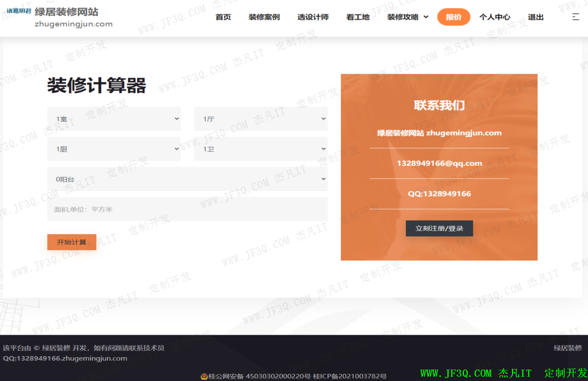
Task: Open the 0阳台 balcony dropdown
Action: click(x=187, y=179)
